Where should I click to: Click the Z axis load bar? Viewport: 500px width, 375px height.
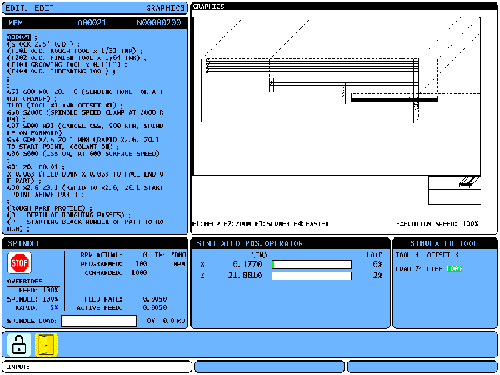pos(312,276)
